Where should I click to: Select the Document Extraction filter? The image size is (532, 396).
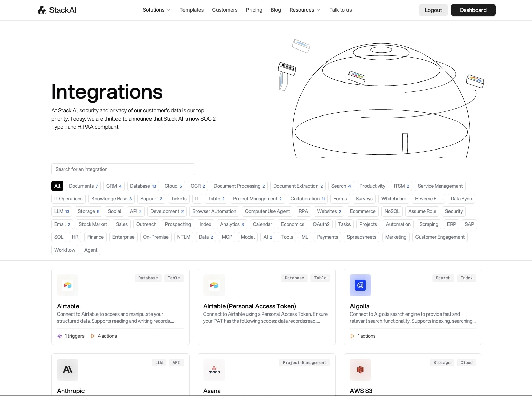click(298, 186)
